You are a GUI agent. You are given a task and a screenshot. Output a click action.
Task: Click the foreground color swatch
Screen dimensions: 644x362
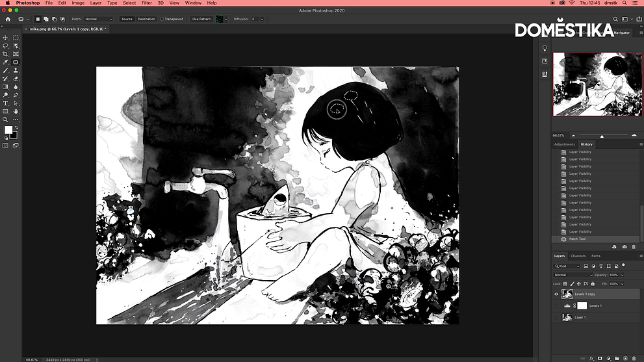8,131
